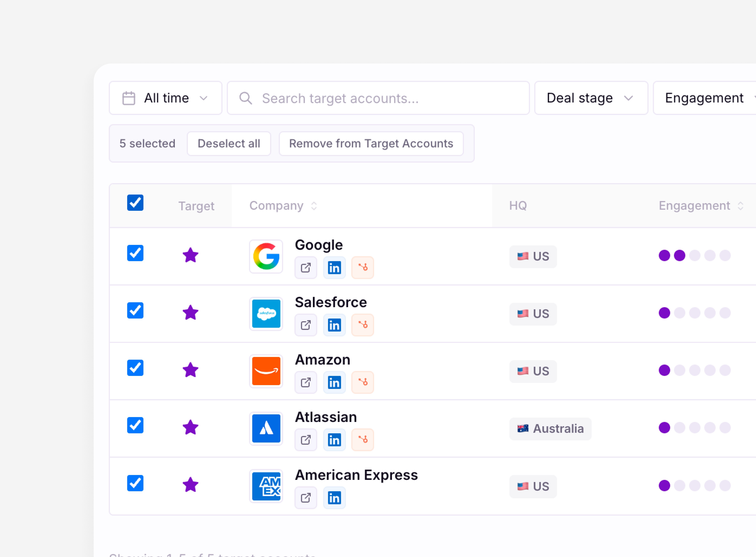This screenshot has width=756, height=557.
Task: Untarget American Express using its purple star
Action: (x=190, y=485)
